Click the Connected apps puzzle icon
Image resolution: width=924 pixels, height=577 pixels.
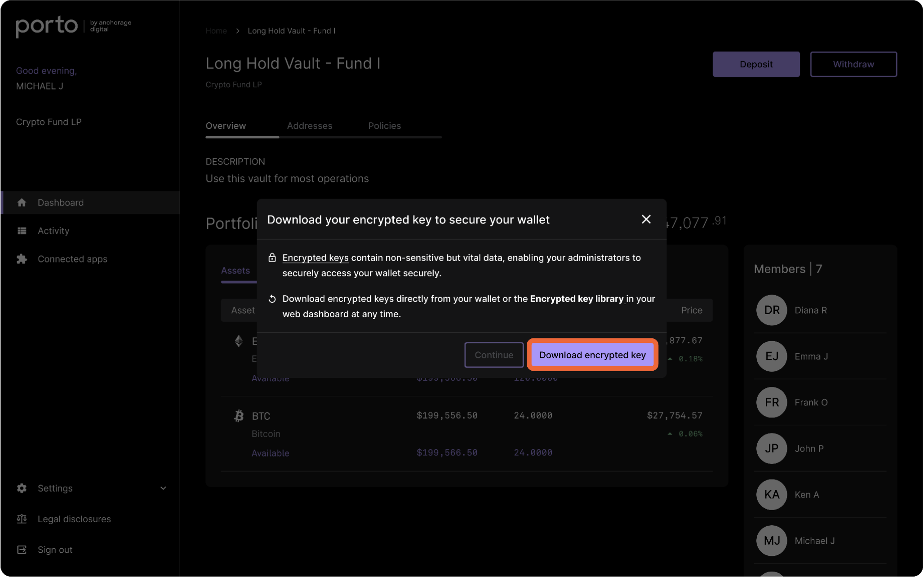click(x=22, y=259)
